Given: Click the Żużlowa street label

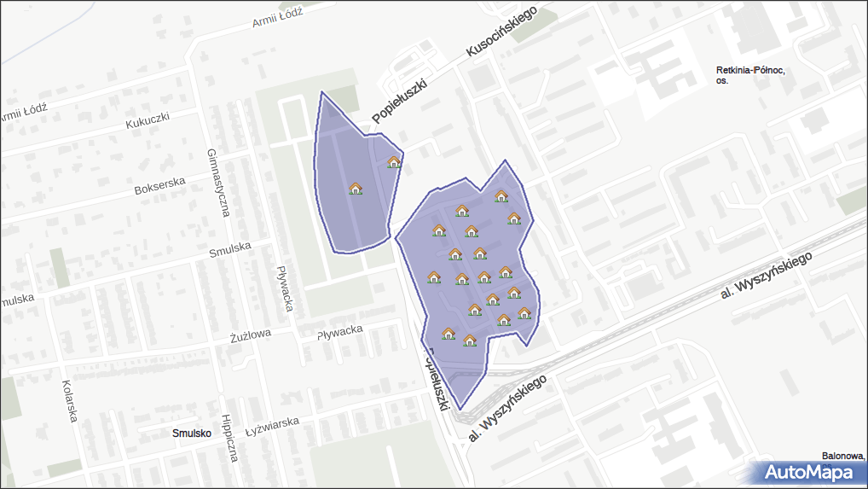Looking at the screenshot, I should tap(250, 333).
